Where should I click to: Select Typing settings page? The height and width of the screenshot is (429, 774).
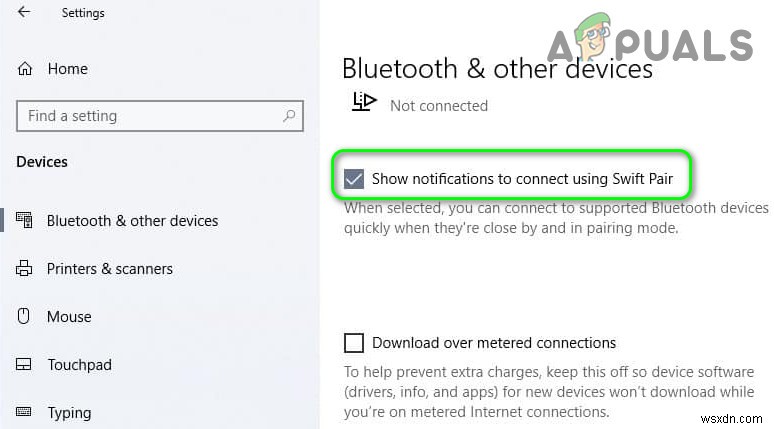pos(69,412)
